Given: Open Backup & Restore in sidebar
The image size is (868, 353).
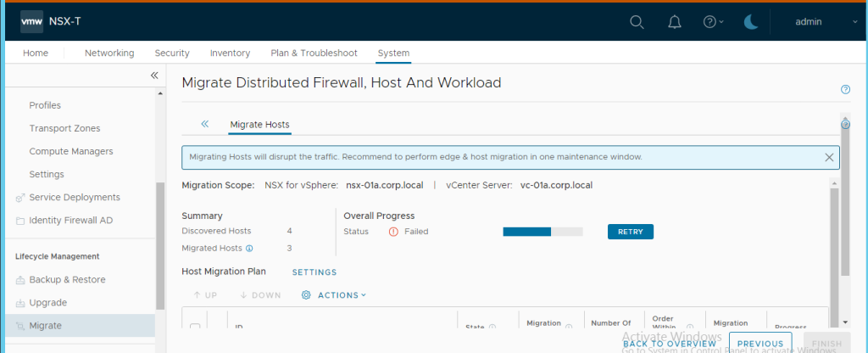Looking at the screenshot, I should (67, 279).
